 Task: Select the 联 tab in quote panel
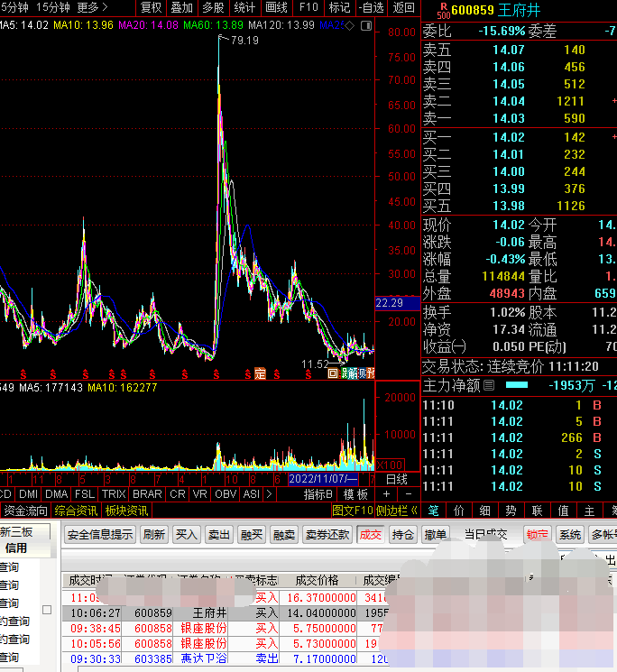537,511
